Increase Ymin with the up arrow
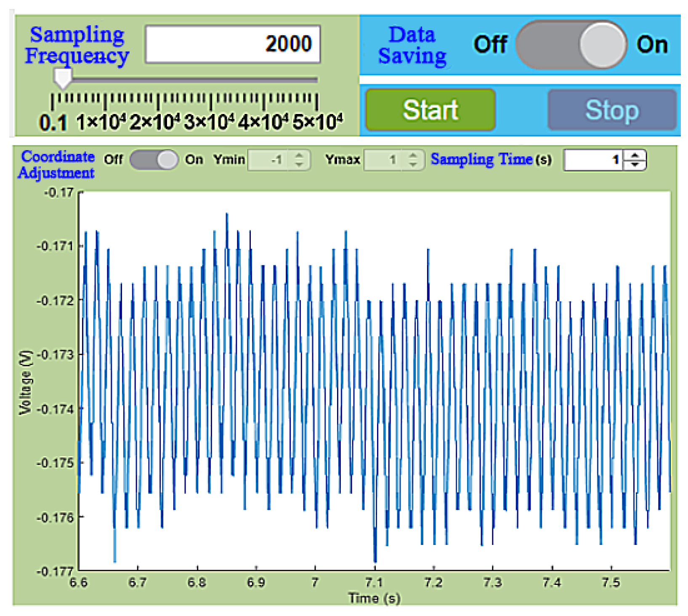Screen dimensions: 688x616 coord(299,156)
